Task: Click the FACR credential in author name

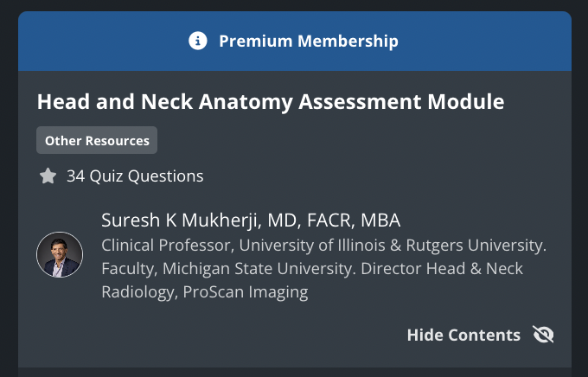Action: coord(330,220)
